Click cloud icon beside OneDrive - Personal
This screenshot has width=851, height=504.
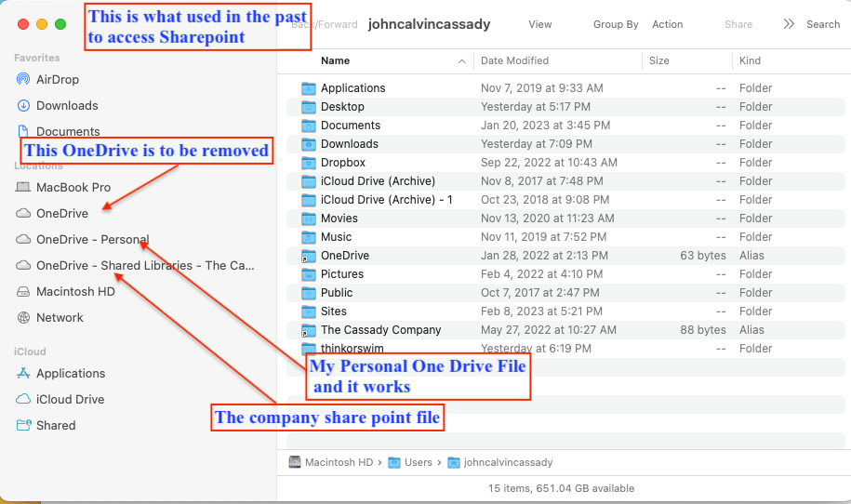[x=23, y=239]
